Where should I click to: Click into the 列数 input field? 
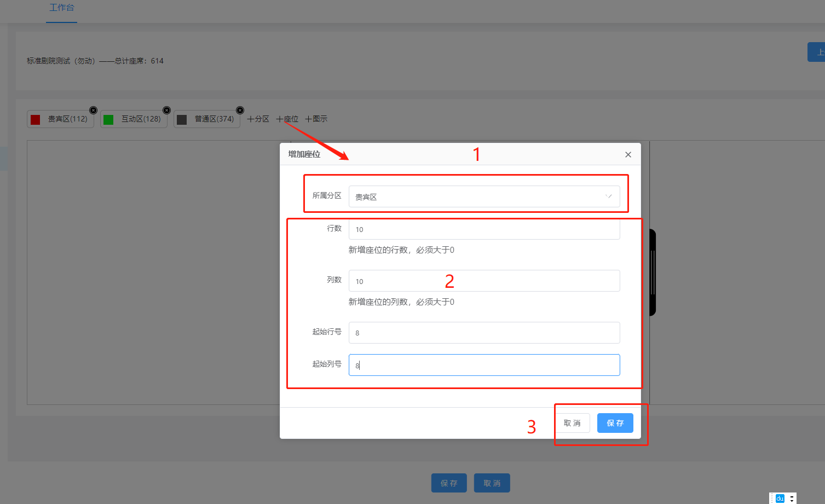pos(484,281)
